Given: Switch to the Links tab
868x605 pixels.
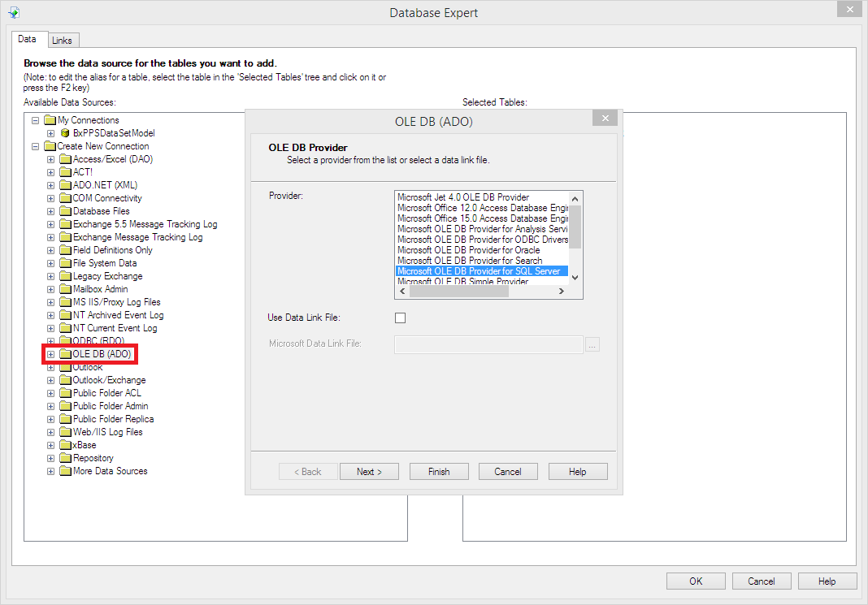Looking at the screenshot, I should [x=62, y=41].
